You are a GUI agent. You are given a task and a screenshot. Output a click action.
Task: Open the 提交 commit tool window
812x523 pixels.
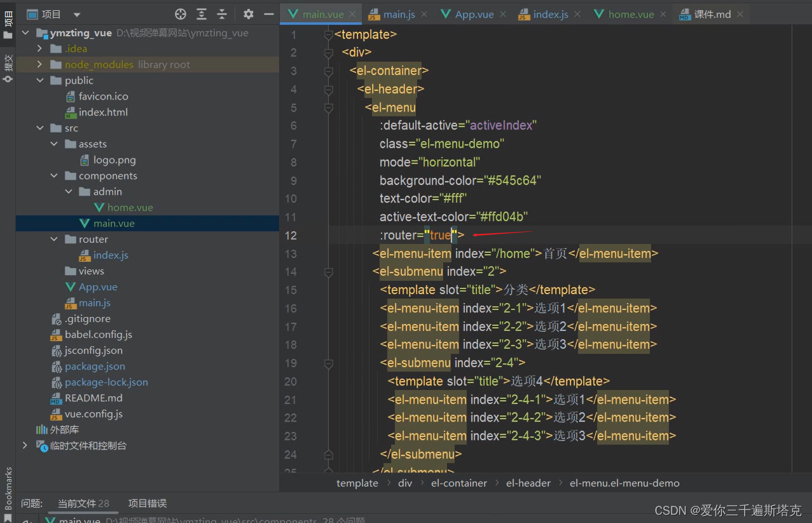(8, 62)
